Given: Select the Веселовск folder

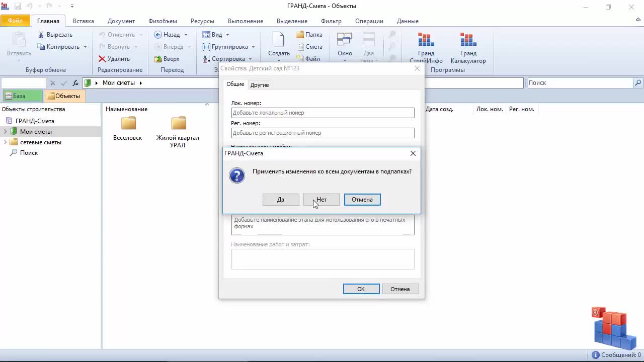Looking at the screenshot, I should pos(128,129).
